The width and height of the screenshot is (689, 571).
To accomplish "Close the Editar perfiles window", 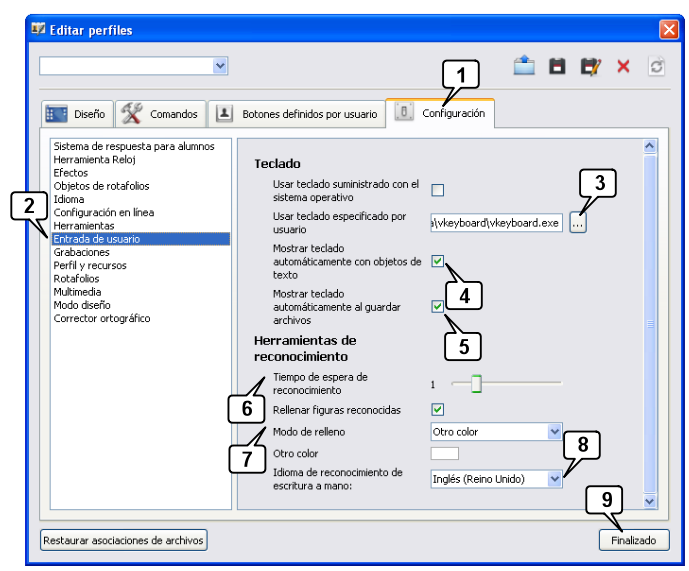I will (x=669, y=30).
